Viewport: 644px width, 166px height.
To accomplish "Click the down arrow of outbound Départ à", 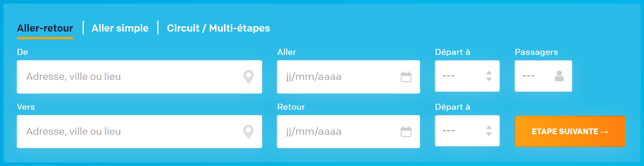I will pyautogui.click(x=489, y=79).
